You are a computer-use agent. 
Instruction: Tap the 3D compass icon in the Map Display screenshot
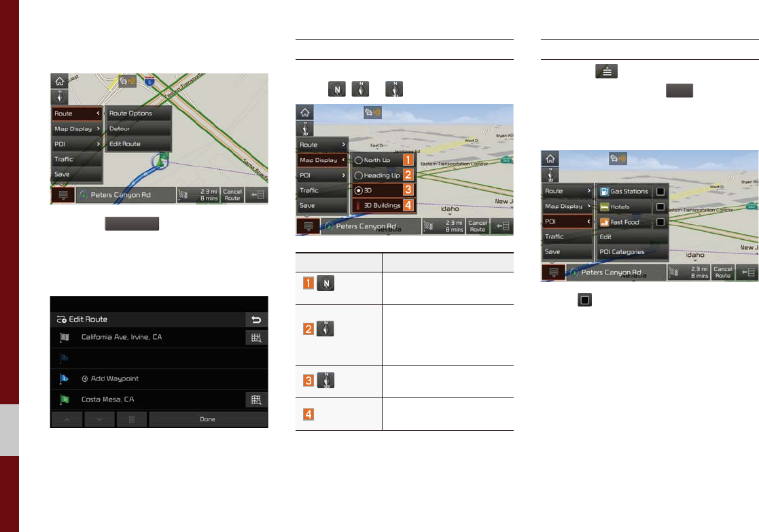click(x=305, y=128)
